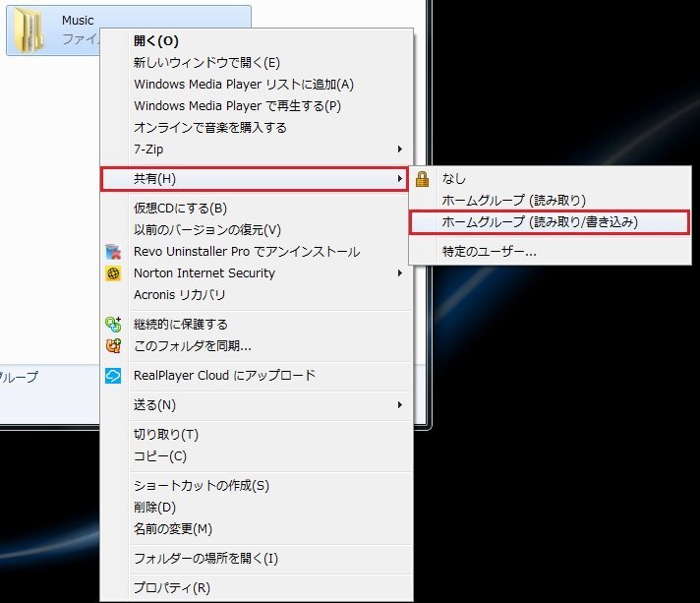Viewport: 700px width, 603px height.
Task: Click the Norton Internet Security icon
Action: point(113,273)
